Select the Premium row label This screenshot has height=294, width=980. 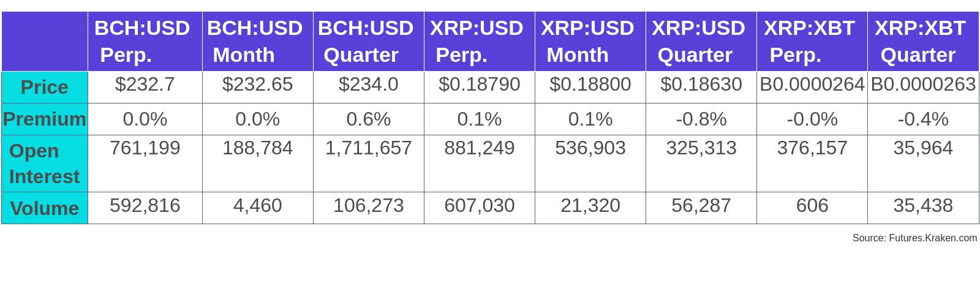click(45, 119)
